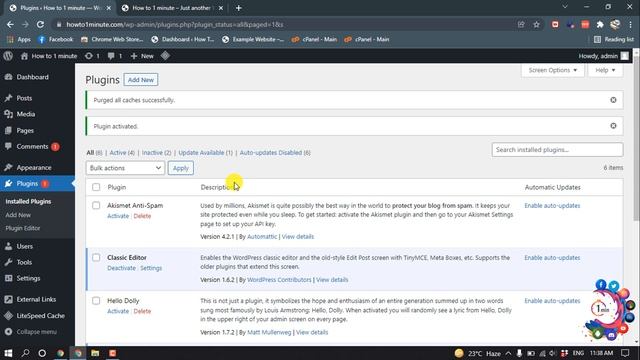
Task: Open Chrome tab search dropdown arrow
Action: click(x=565, y=7)
